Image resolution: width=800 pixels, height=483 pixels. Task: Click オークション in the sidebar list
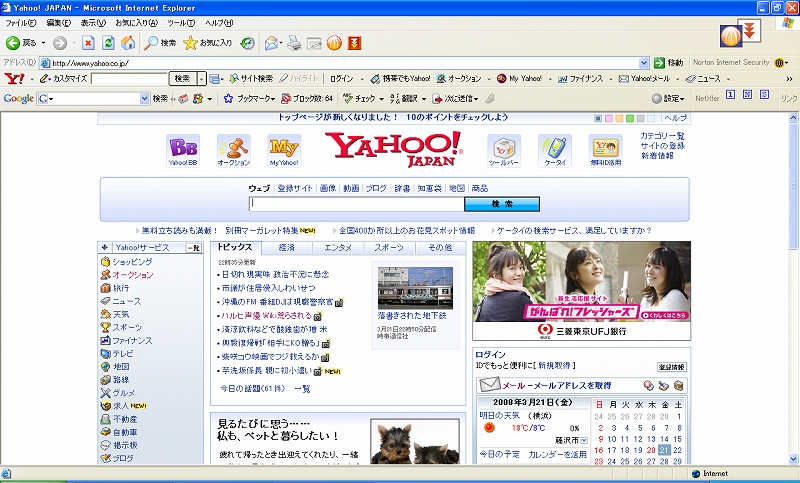(133, 275)
